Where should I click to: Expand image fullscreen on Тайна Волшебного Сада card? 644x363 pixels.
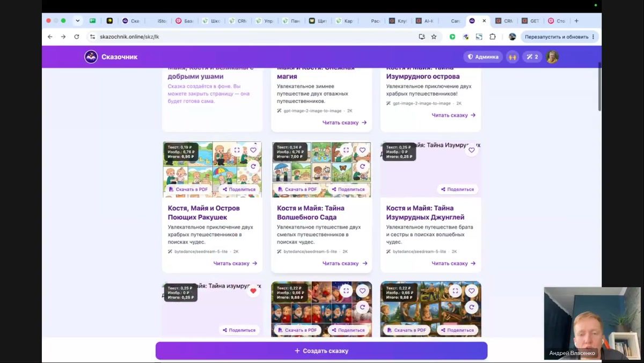(346, 150)
